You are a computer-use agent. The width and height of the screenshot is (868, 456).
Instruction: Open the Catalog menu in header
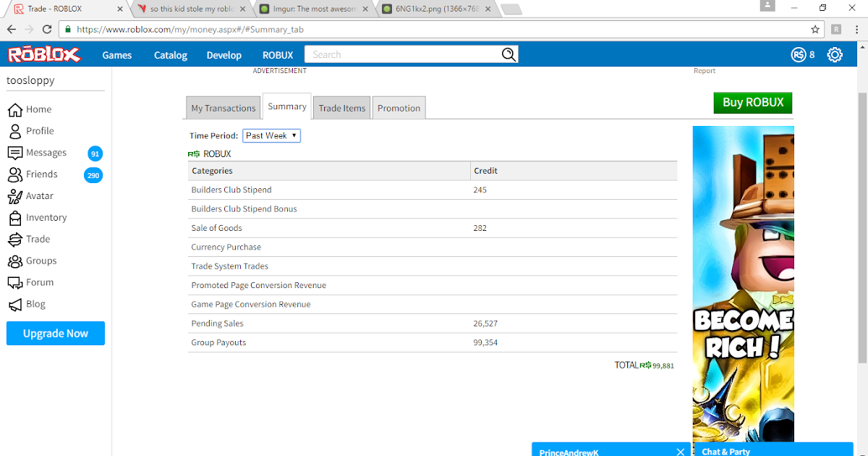point(171,55)
